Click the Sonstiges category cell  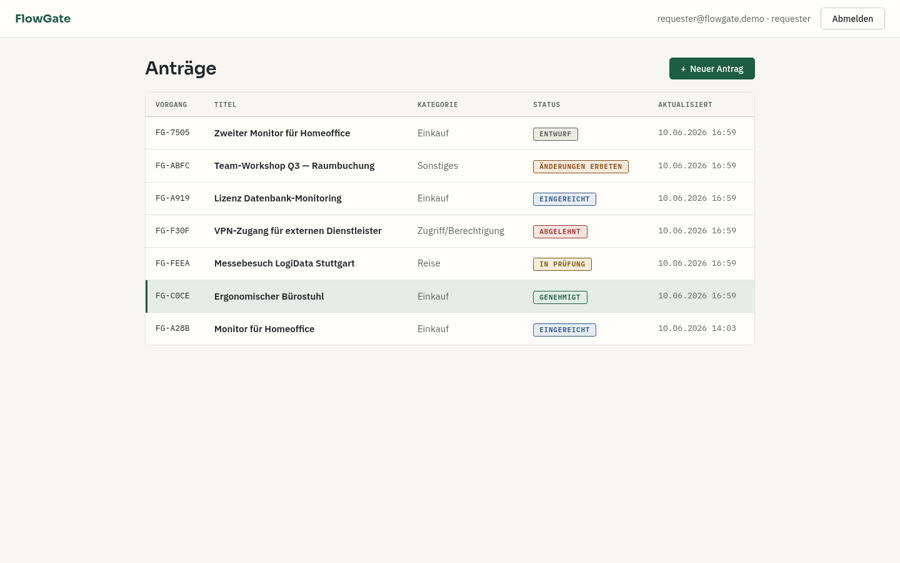(x=437, y=166)
